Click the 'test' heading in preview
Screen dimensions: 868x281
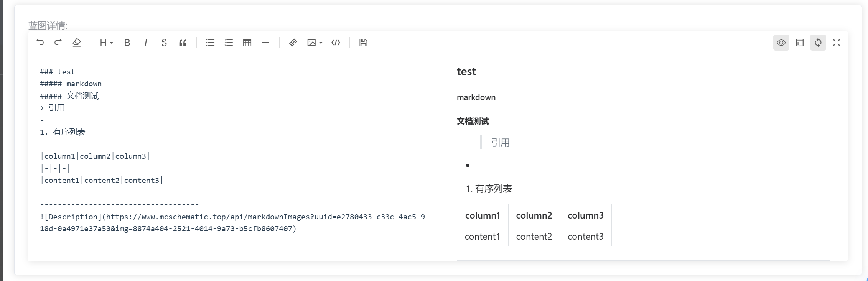466,72
